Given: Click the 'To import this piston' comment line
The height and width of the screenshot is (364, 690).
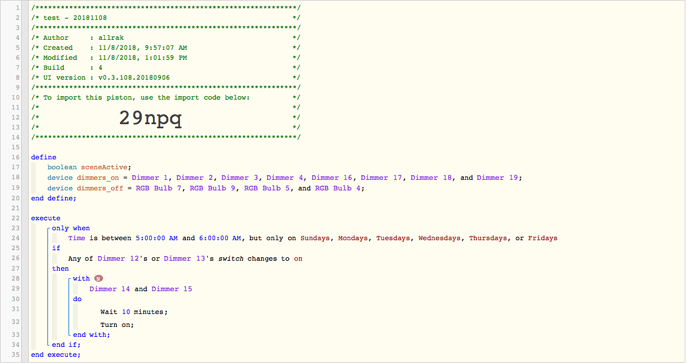Looking at the screenshot, I should pos(165,98).
